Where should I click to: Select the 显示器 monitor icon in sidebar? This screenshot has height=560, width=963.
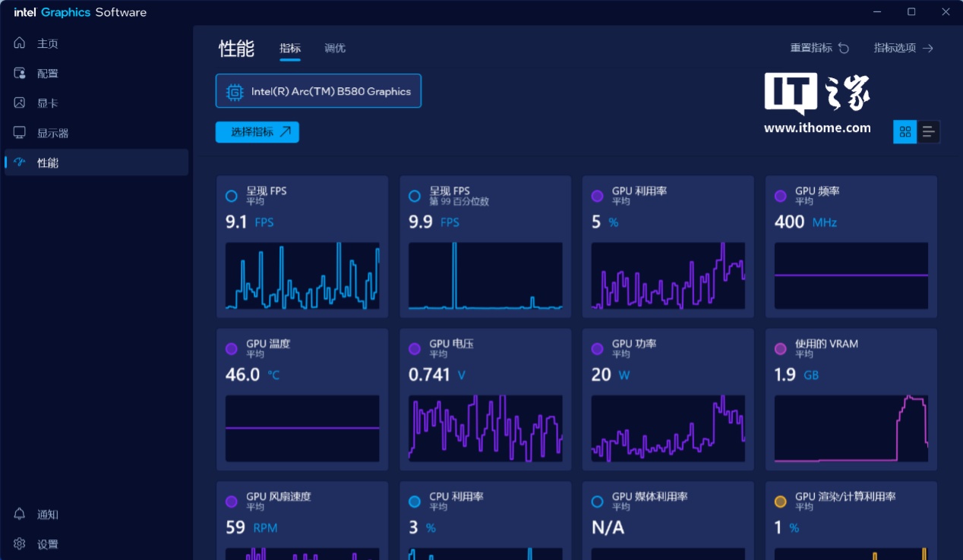(20, 133)
